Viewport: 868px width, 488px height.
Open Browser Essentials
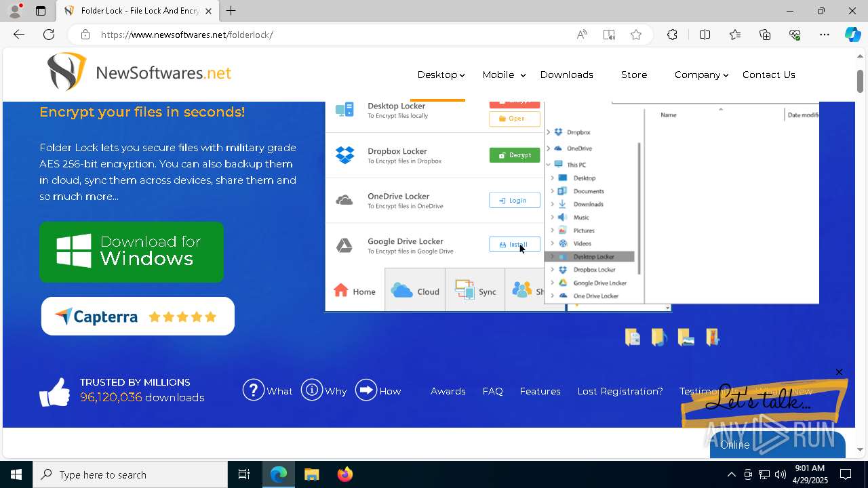click(x=795, y=35)
